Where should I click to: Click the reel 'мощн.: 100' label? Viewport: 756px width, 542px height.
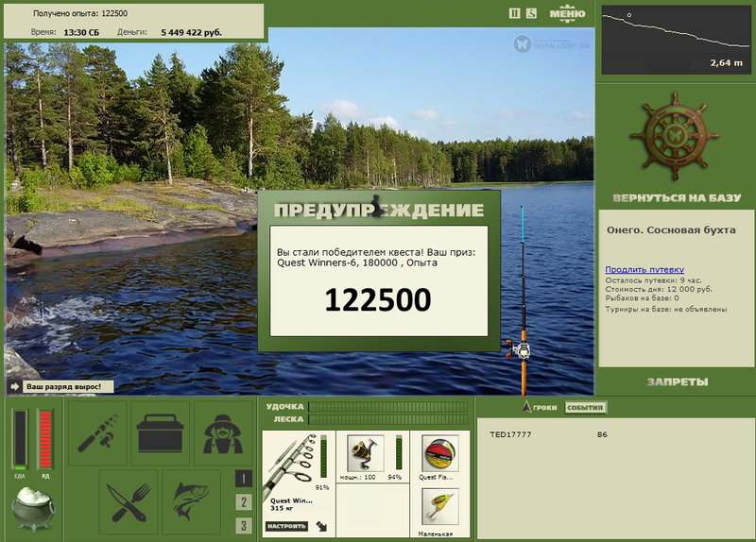[x=357, y=477]
